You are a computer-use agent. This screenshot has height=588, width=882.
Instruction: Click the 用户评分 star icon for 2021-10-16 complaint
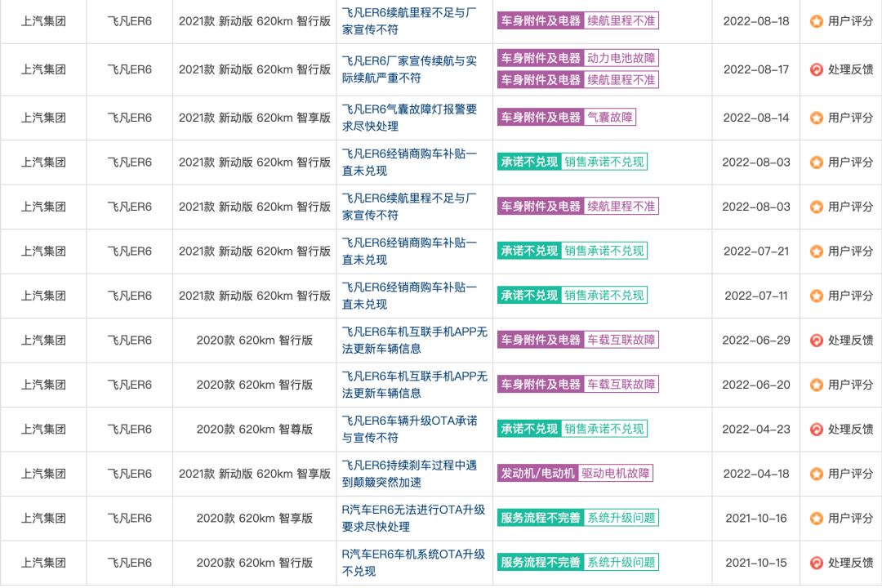[x=816, y=519]
